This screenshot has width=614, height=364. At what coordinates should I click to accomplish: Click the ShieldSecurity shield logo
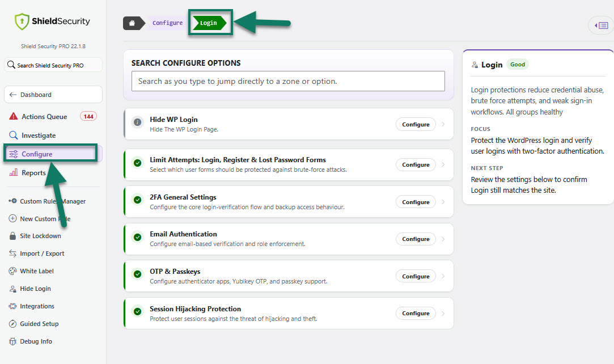tap(22, 22)
